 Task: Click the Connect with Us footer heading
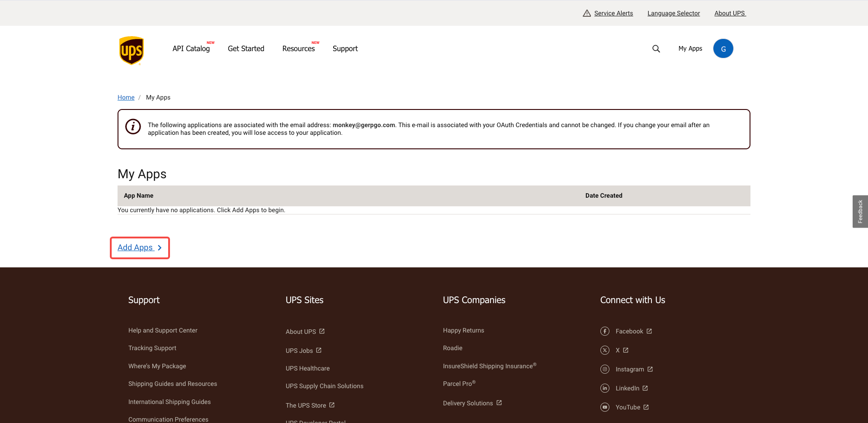[632, 300]
